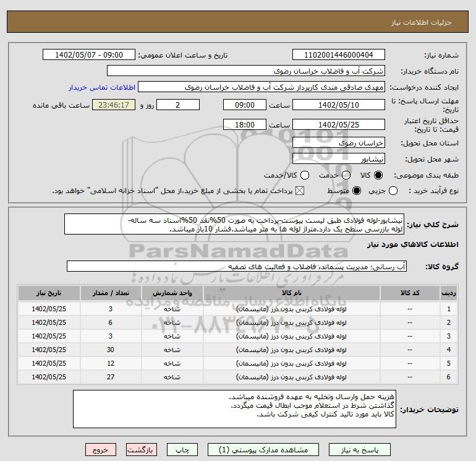476x461 pixels.
Task: Click the response deadline time 09:00
Action: coord(245,105)
